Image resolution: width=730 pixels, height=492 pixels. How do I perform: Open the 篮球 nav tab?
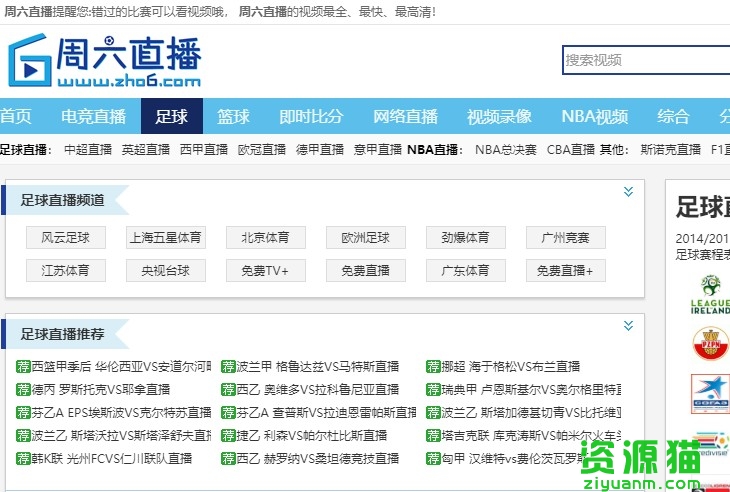click(x=233, y=116)
